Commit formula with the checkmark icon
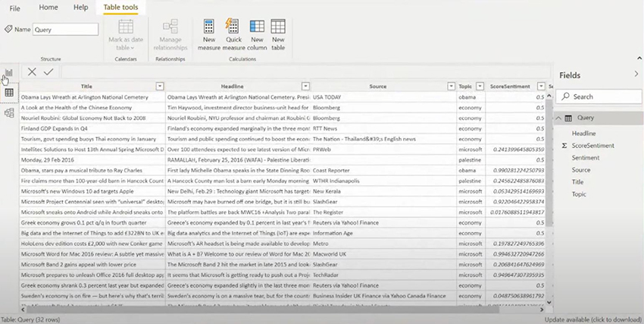The width and height of the screenshot is (644, 324). tap(48, 72)
